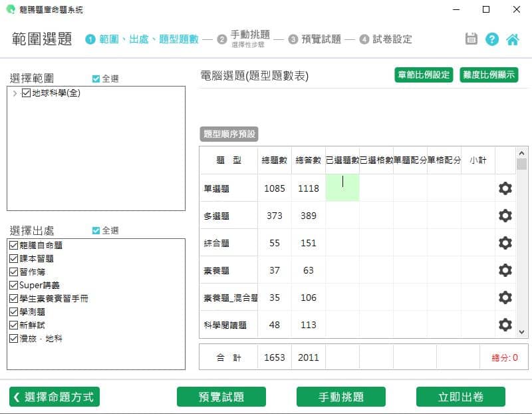This screenshot has width=532, height=414.
Task: Click 章節比例設定 button
Action: point(424,75)
